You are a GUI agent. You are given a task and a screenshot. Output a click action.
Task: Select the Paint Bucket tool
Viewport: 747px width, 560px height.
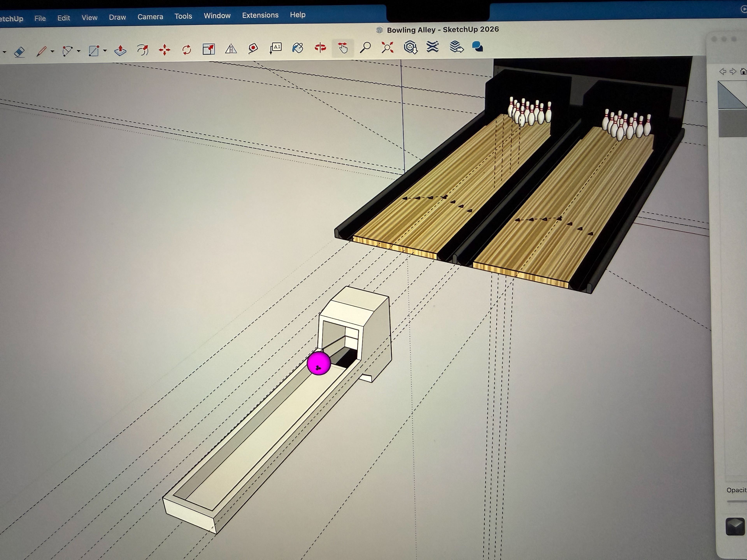(x=297, y=48)
